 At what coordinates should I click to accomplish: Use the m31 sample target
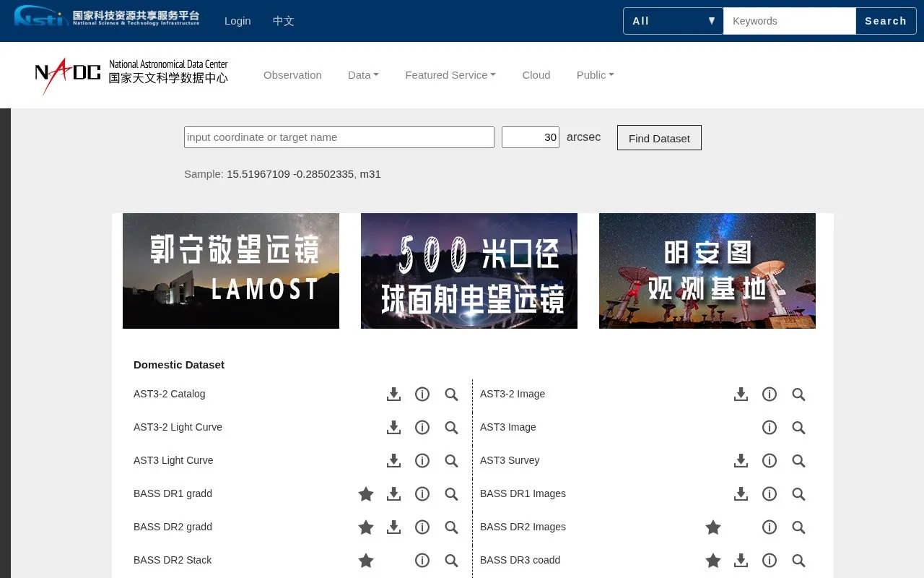[370, 174]
